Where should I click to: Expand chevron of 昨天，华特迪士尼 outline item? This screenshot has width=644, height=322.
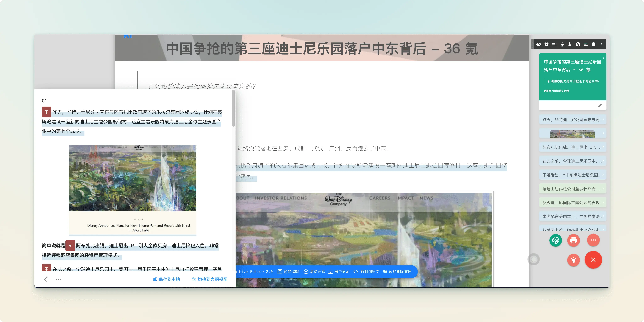(603, 119)
